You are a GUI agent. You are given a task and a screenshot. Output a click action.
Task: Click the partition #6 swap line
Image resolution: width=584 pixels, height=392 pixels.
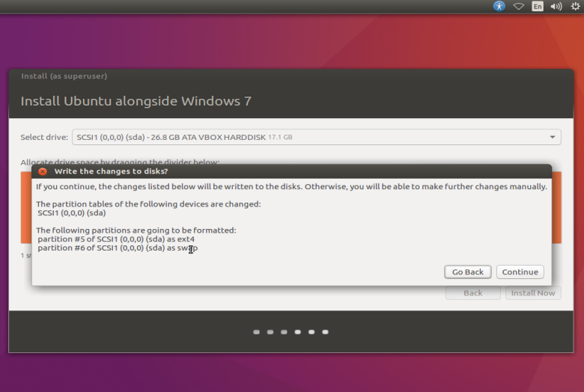point(118,248)
